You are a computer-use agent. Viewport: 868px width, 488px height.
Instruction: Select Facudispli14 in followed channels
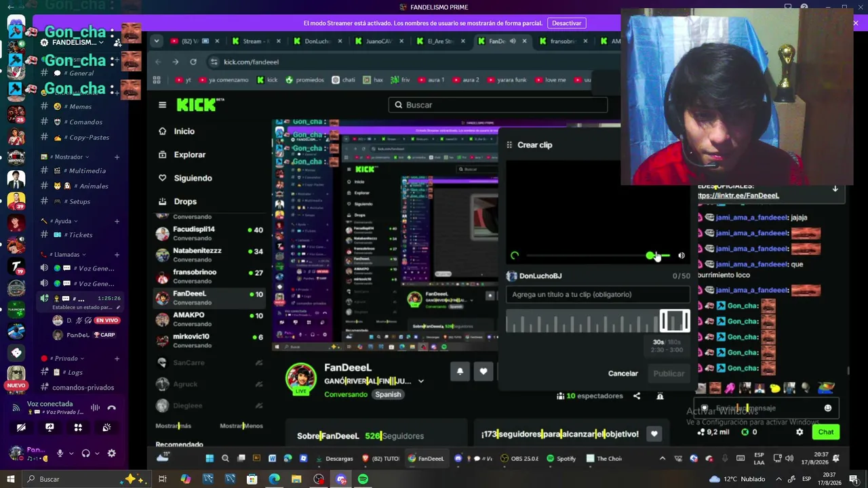[x=210, y=233]
